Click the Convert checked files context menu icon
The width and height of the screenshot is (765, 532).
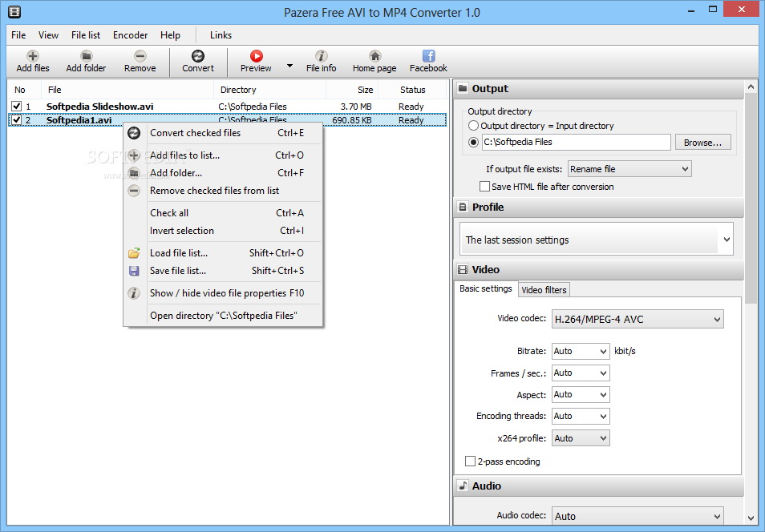pos(134,133)
